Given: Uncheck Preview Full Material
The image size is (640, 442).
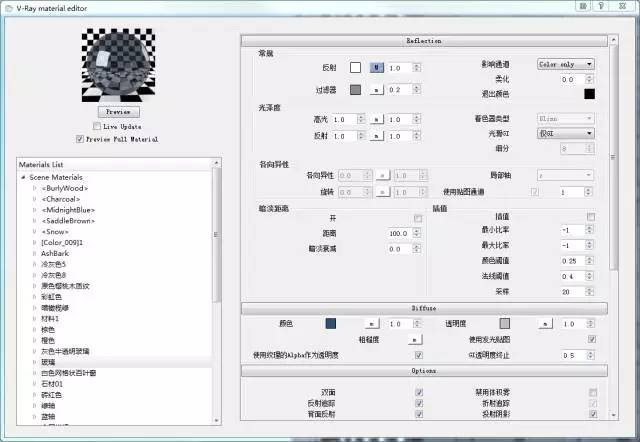Looking at the screenshot, I should [80, 139].
